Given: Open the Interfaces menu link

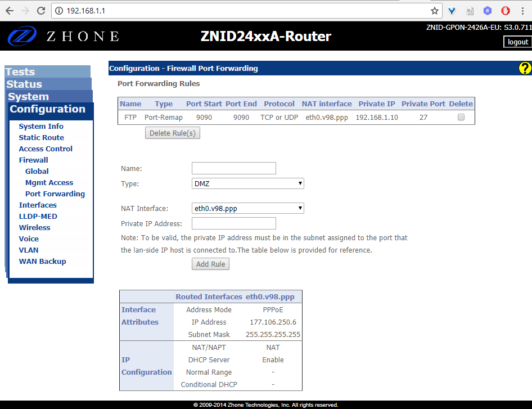Looking at the screenshot, I should [38, 205].
